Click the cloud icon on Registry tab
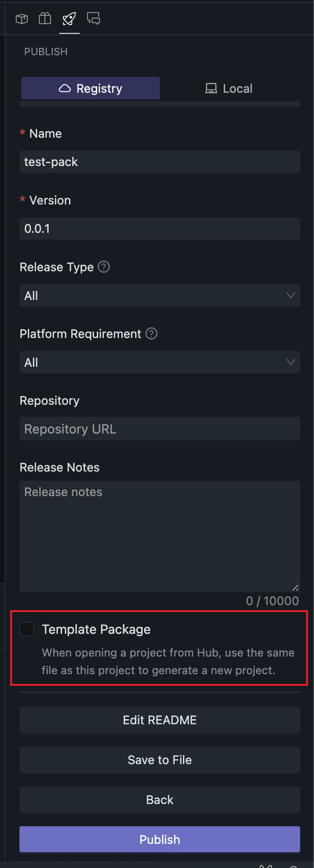The image size is (314, 868). point(65,89)
